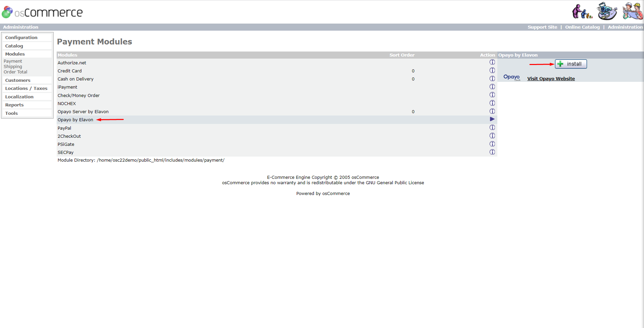This screenshot has height=328, width=644.
Task: Select the Check/Money Order module name
Action: [79, 95]
